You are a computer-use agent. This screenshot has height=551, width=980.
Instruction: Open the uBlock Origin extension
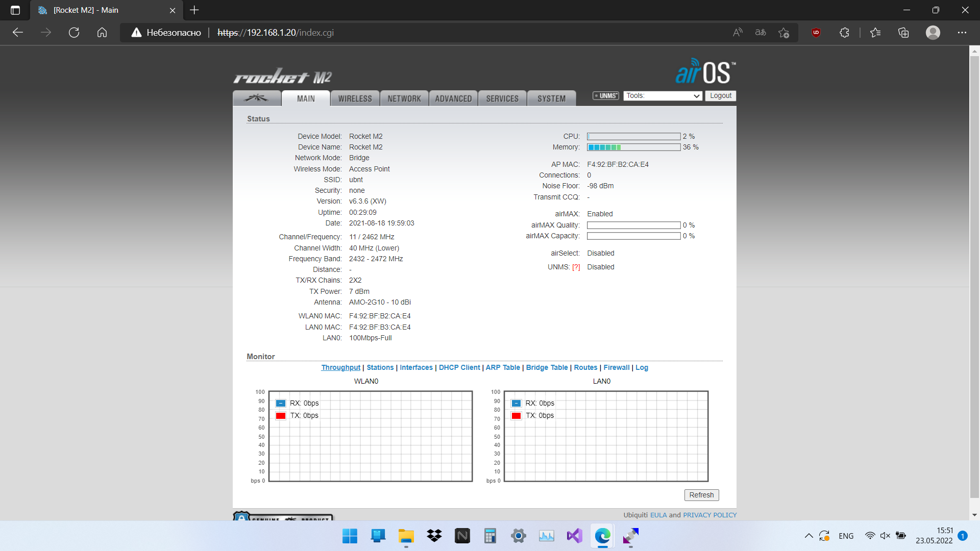pos(816,32)
